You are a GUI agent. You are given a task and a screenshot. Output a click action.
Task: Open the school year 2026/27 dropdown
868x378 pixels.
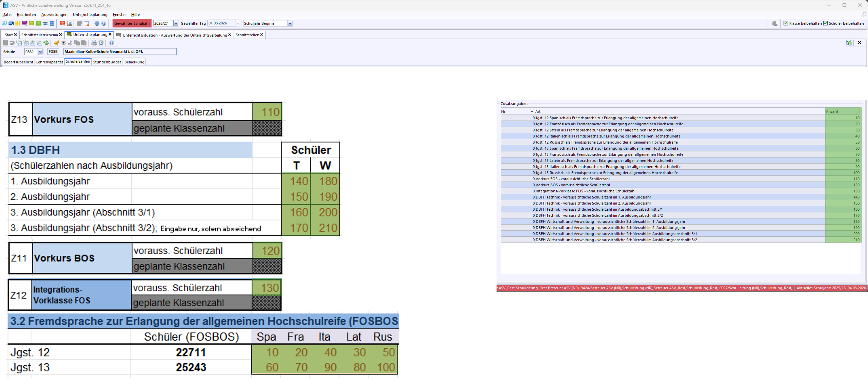pyautogui.click(x=176, y=23)
